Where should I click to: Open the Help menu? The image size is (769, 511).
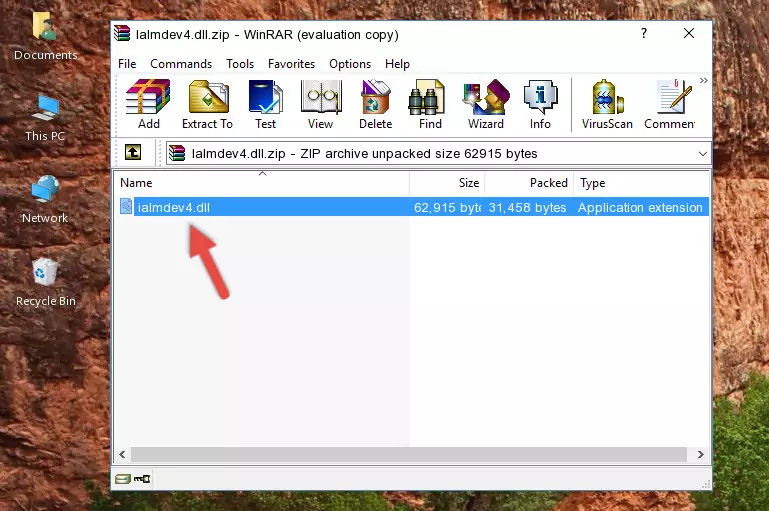[x=397, y=64]
